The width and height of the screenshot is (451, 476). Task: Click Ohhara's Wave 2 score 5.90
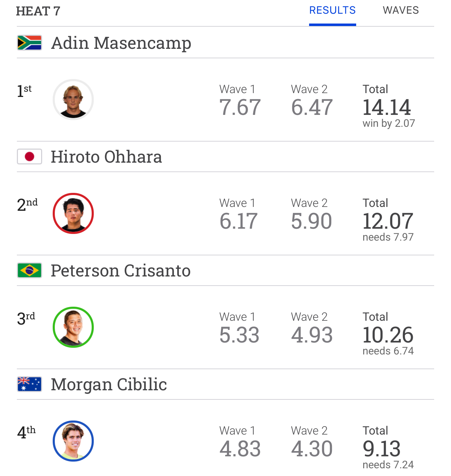tap(312, 221)
